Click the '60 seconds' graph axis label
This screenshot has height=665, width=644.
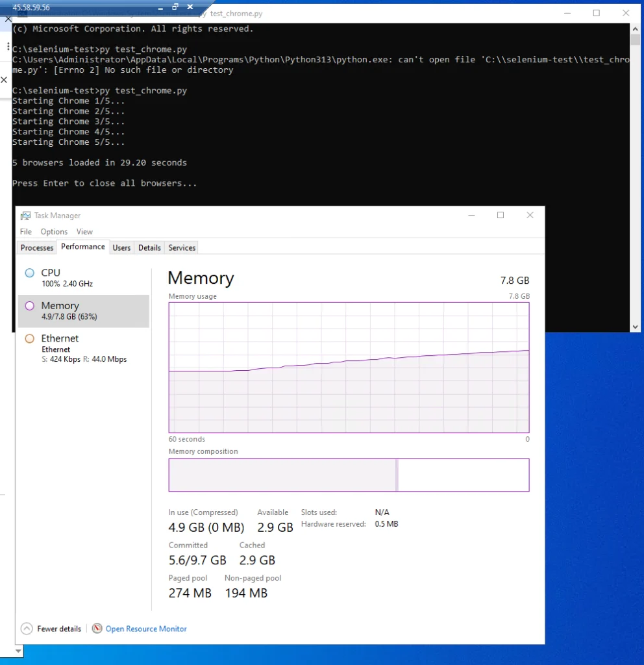pos(186,439)
